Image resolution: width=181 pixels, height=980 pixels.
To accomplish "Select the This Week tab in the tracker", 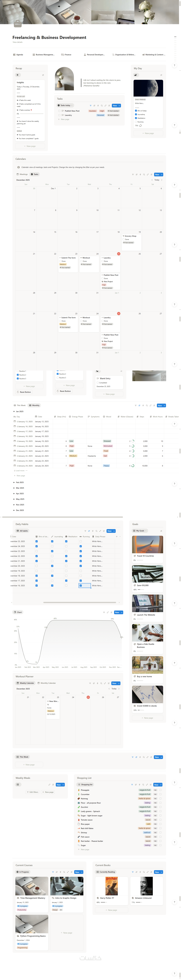I will (x=20, y=406).
